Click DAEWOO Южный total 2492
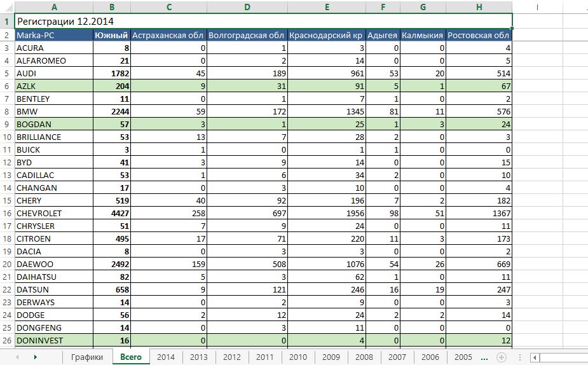This screenshot has width=588, height=365. pyautogui.click(x=112, y=264)
